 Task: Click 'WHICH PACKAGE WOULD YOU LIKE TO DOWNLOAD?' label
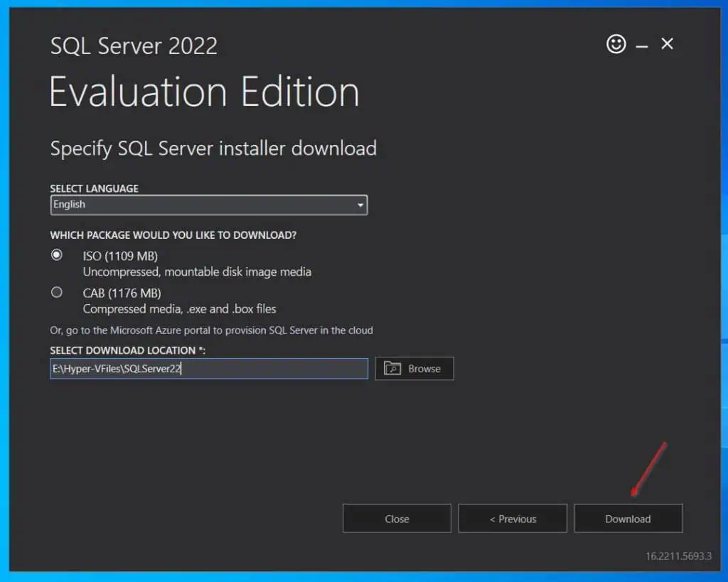point(173,235)
